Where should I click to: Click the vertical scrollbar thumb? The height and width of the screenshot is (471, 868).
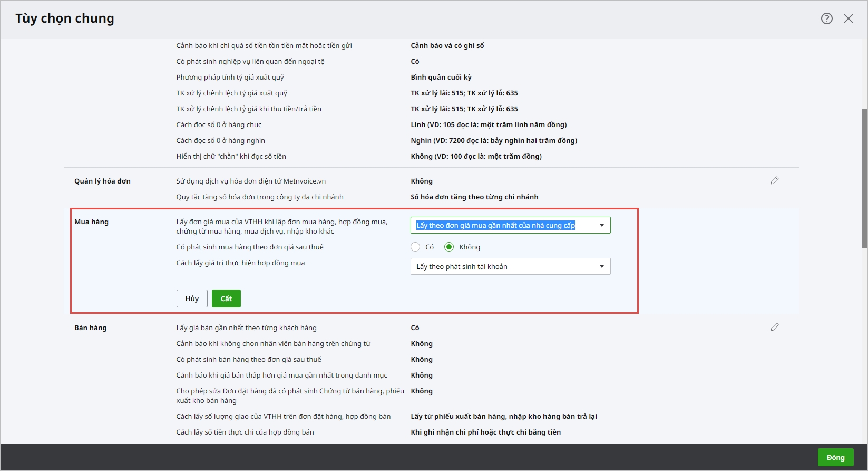[864, 178]
